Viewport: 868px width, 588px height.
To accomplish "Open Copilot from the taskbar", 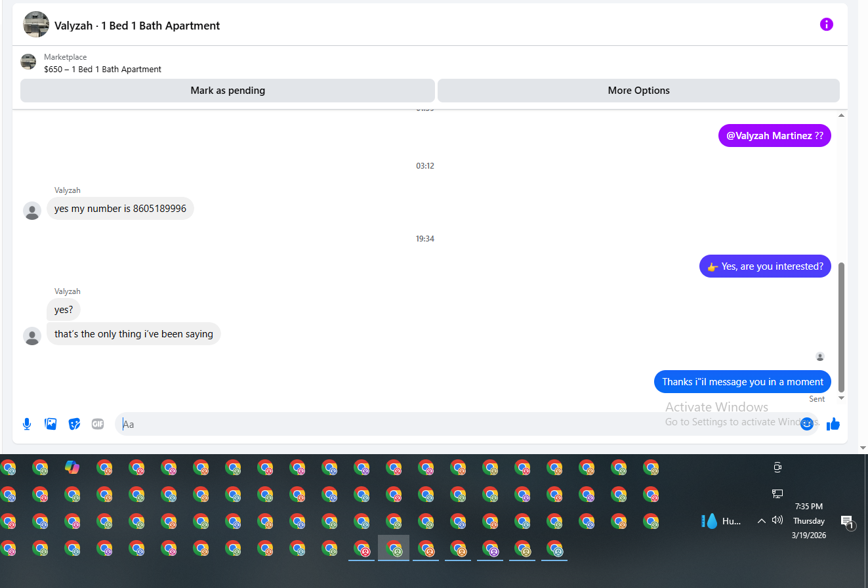I will click(x=72, y=467).
